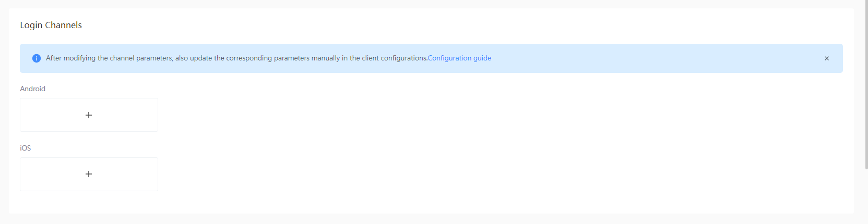Screen dimensions: 868x224
Task: Click the plus icon under iOS
Action: (89, 174)
